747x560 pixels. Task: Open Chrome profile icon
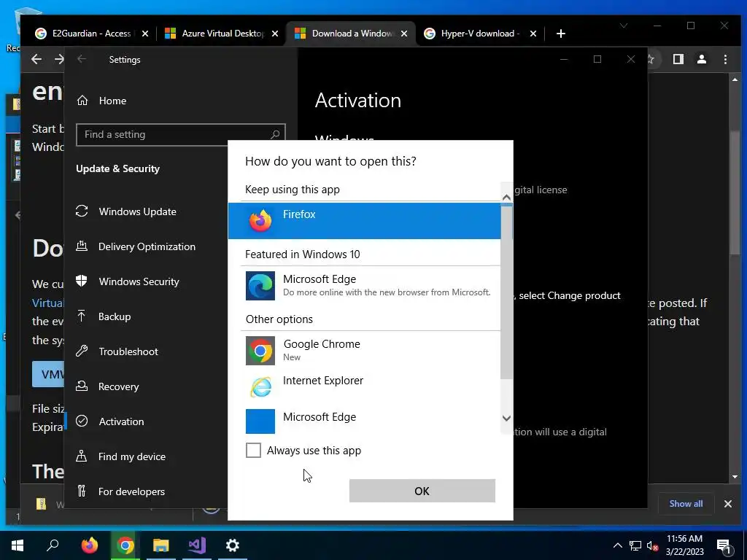[x=701, y=59]
